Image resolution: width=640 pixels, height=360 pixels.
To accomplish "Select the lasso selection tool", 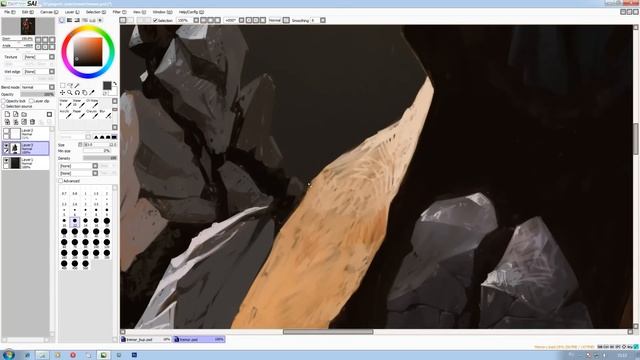I will tap(70, 85).
